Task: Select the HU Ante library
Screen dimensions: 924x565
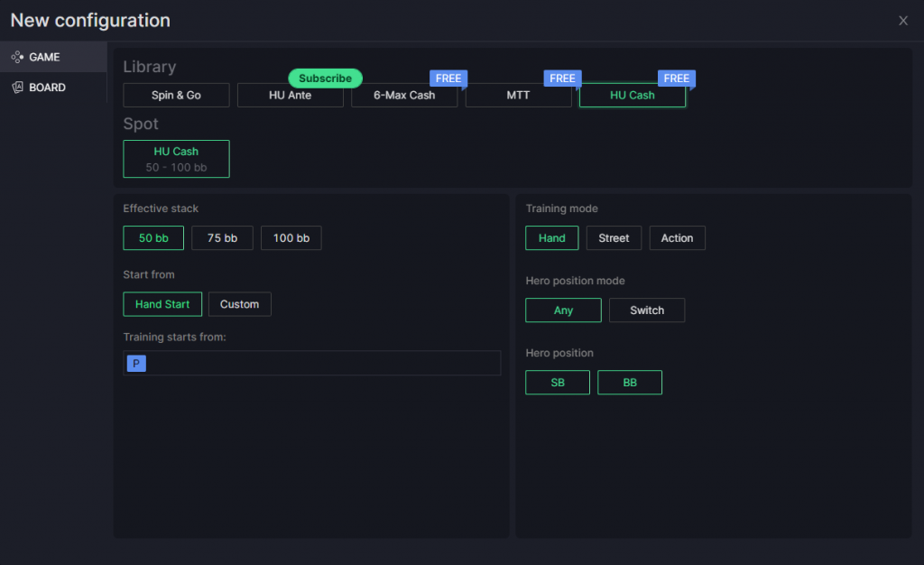Action: click(290, 95)
